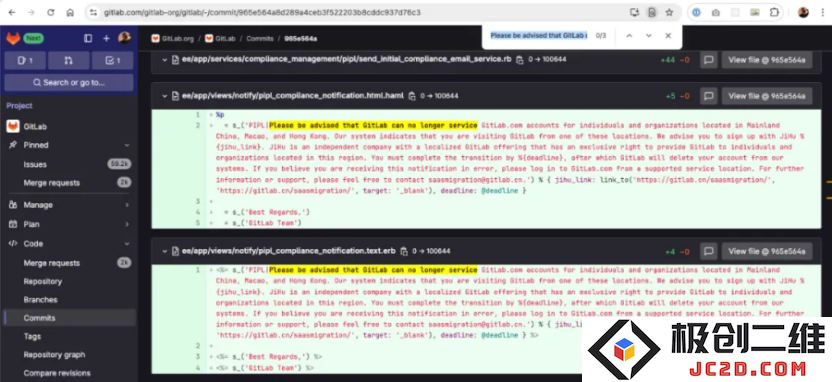The height and width of the screenshot is (382, 832).
Task: Collapse pipl_compliance_notification.html.haml diff
Action: pyautogui.click(x=164, y=96)
